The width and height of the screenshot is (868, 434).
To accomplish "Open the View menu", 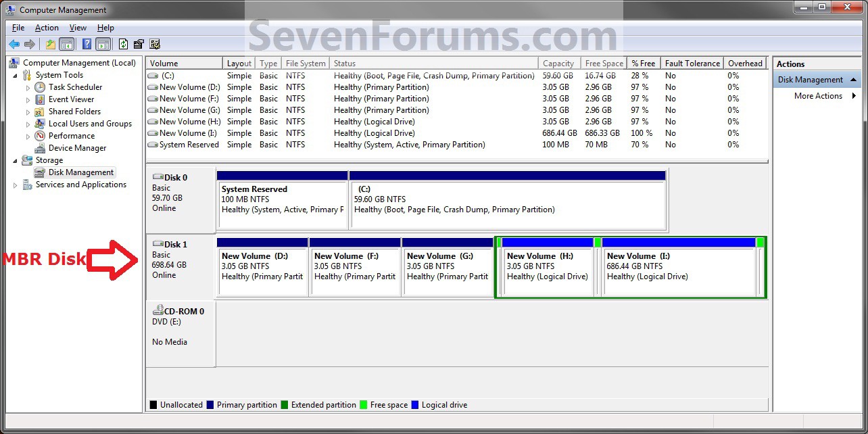I will coord(78,27).
